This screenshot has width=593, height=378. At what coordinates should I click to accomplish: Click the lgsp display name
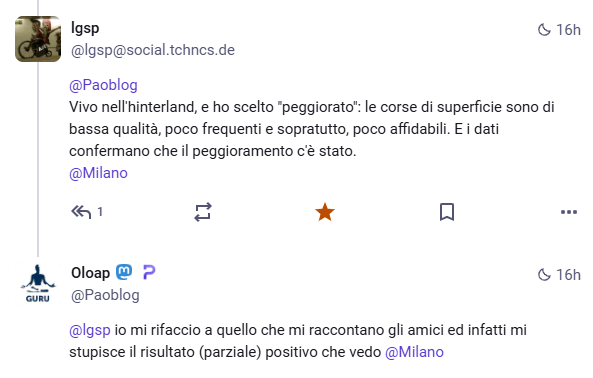coord(85,28)
